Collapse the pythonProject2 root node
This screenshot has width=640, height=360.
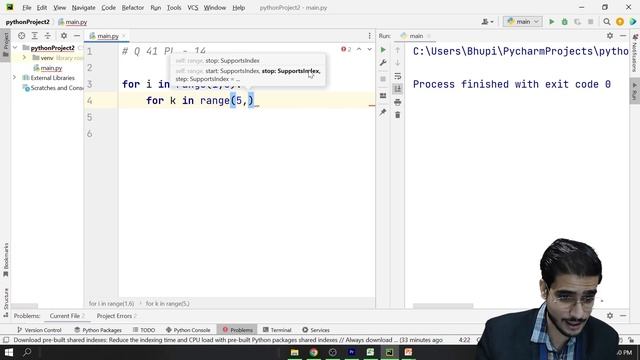pyautogui.click(x=16, y=48)
